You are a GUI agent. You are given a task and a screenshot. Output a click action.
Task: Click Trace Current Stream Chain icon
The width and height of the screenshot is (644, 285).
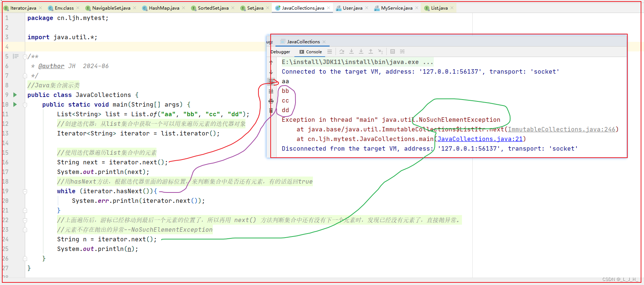[402, 52]
